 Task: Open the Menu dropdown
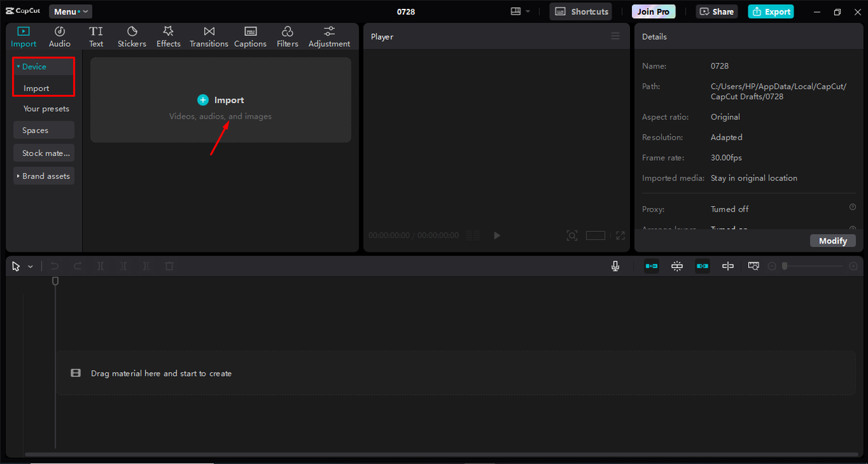coord(71,12)
